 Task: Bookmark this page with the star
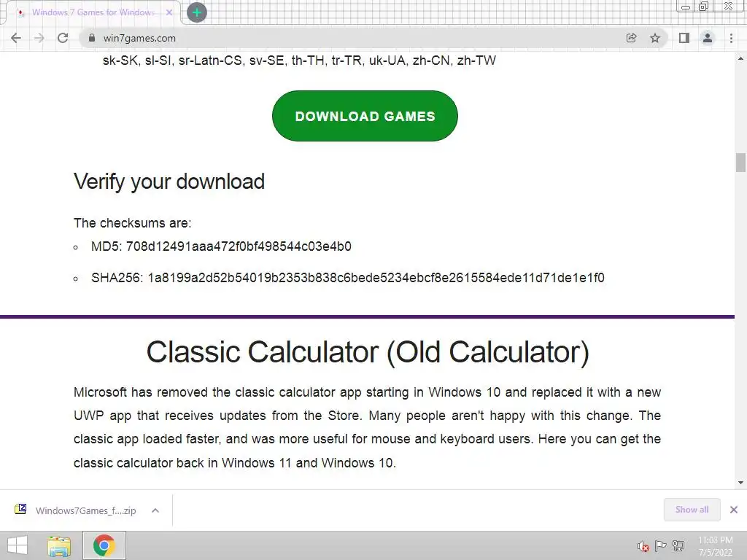click(655, 38)
